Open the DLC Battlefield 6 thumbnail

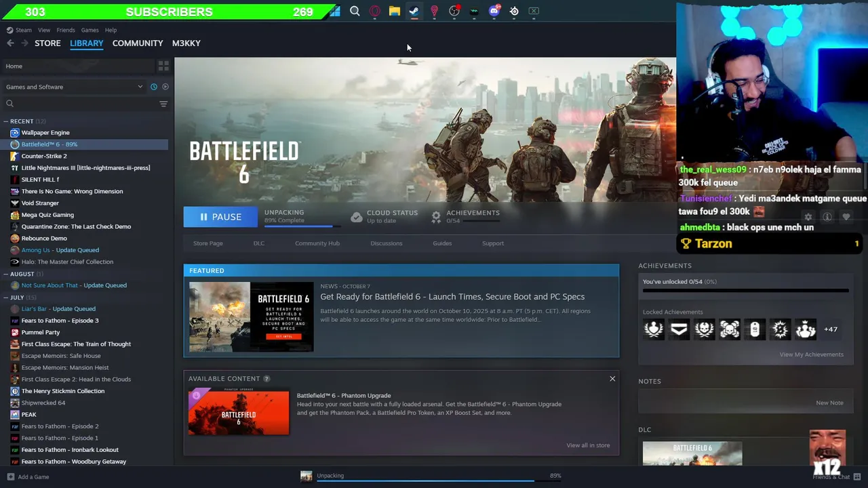click(692, 453)
